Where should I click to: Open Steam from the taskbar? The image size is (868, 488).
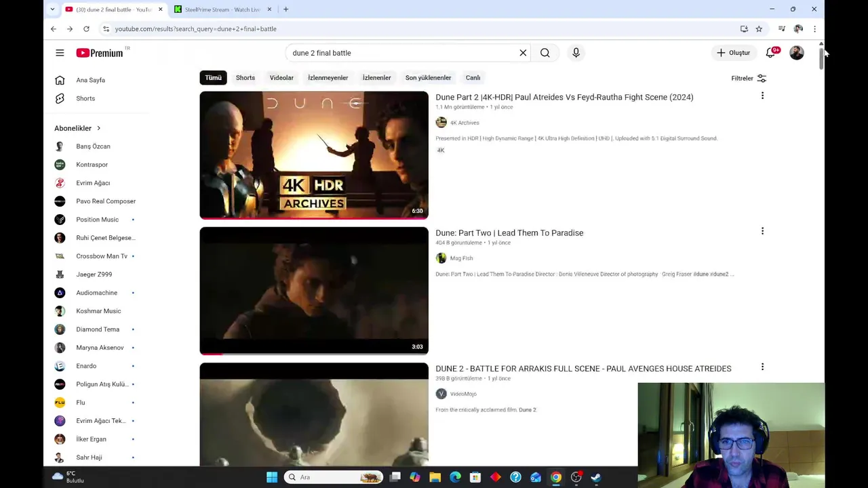coord(596,477)
